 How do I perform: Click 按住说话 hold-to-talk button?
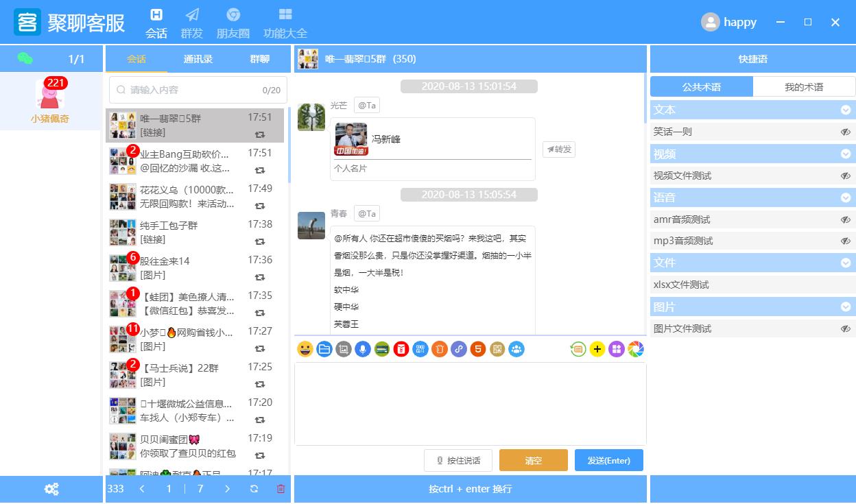pos(458,460)
